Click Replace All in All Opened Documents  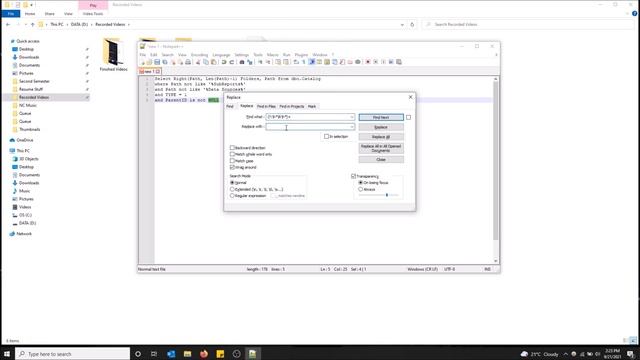(381, 148)
